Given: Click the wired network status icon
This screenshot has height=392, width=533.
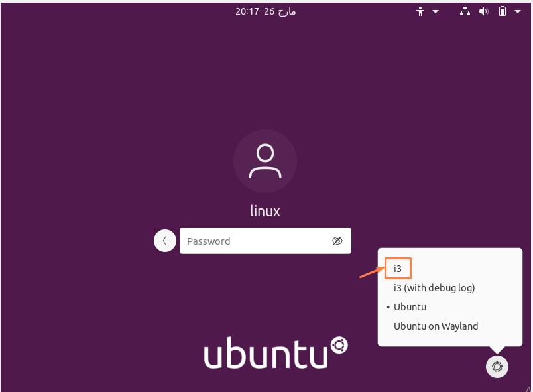Looking at the screenshot, I should pyautogui.click(x=465, y=11).
